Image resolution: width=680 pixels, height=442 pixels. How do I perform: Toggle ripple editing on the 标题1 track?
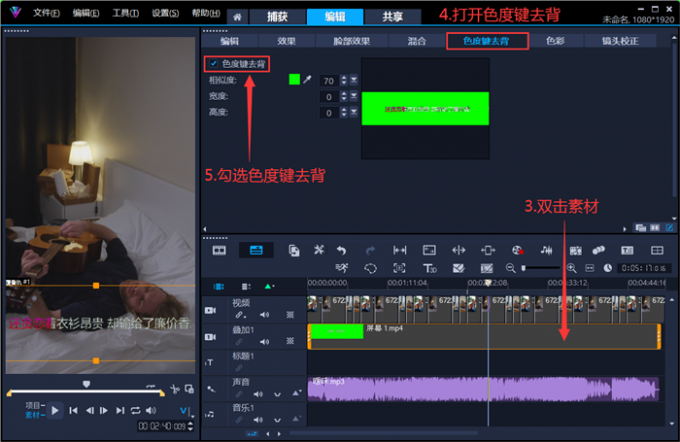pyautogui.click(x=239, y=368)
